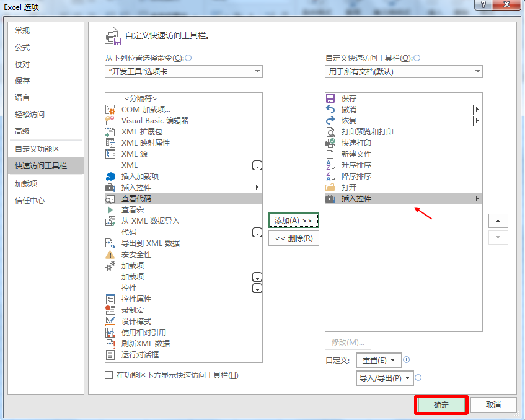
Task: Select the <分隔符> list entry
Action: click(x=183, y=98)
